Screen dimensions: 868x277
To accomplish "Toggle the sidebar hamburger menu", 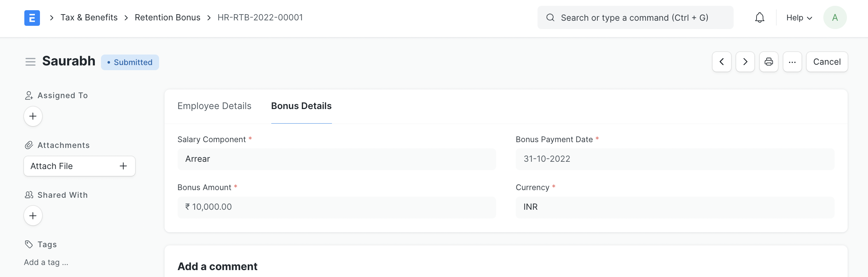I will tap(31, 62).
